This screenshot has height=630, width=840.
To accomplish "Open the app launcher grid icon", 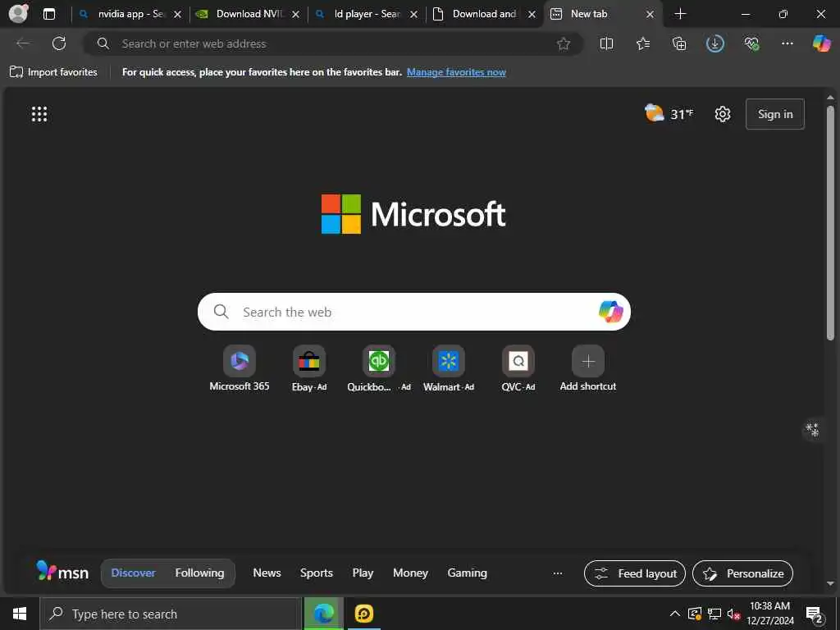I will click(x=39, y=114).
